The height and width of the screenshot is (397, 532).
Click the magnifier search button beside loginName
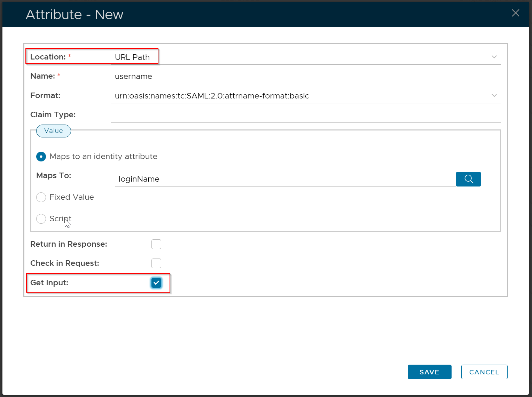(468, 179)
